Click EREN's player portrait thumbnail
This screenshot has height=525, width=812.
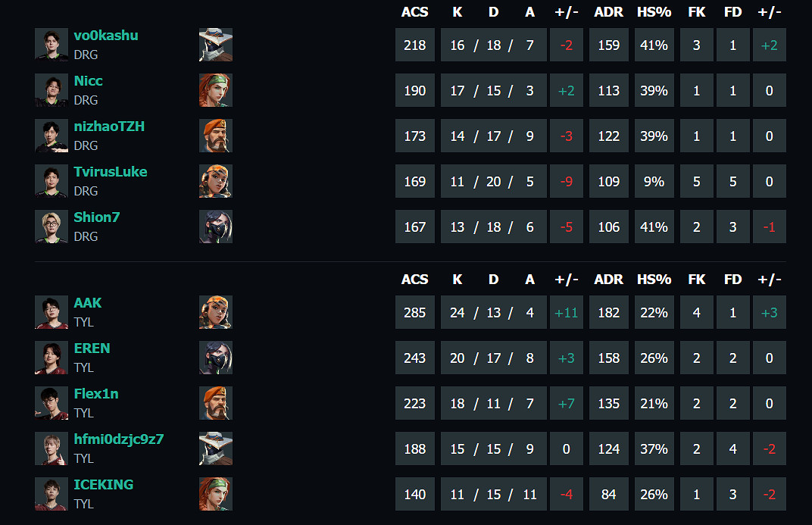pyautogui.click(x=52, y=358)
